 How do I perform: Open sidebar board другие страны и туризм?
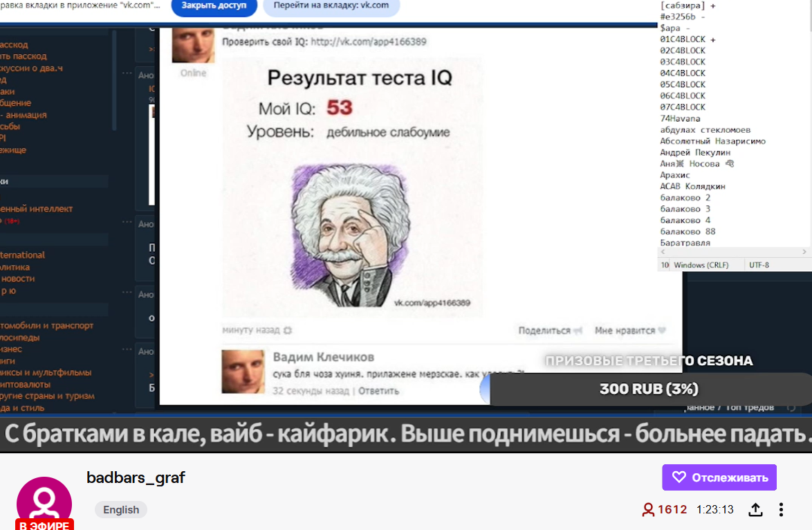coord(47,396)
